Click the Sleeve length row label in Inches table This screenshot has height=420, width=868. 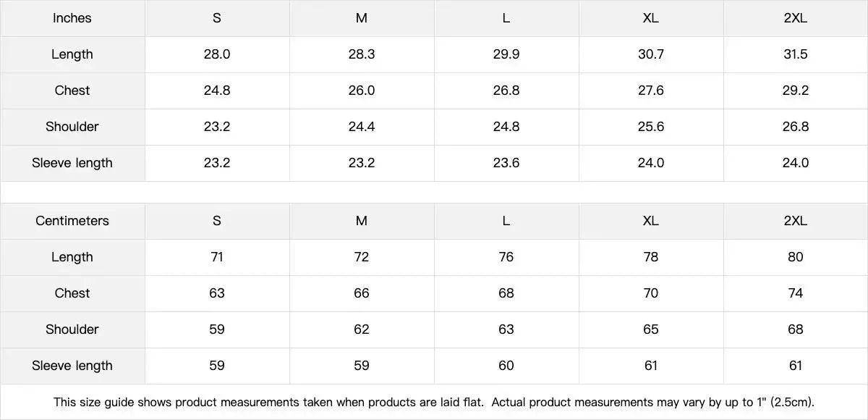(72, 163)
